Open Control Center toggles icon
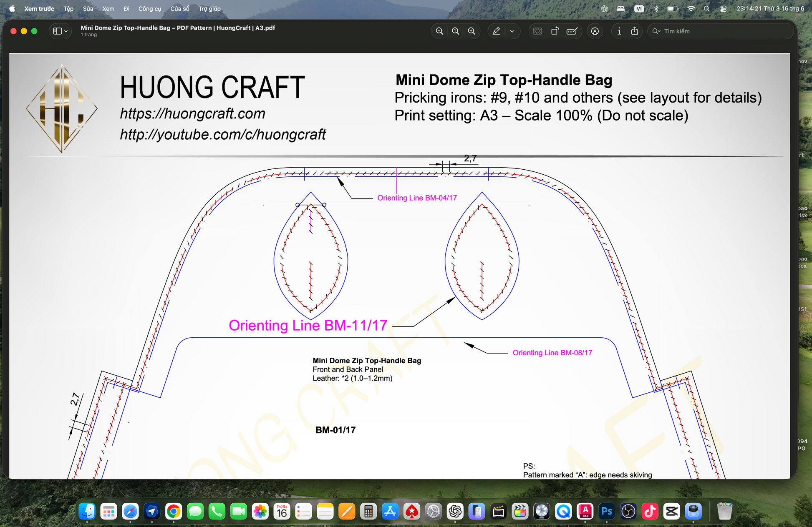The image size is (812, 527). (723, 9)
